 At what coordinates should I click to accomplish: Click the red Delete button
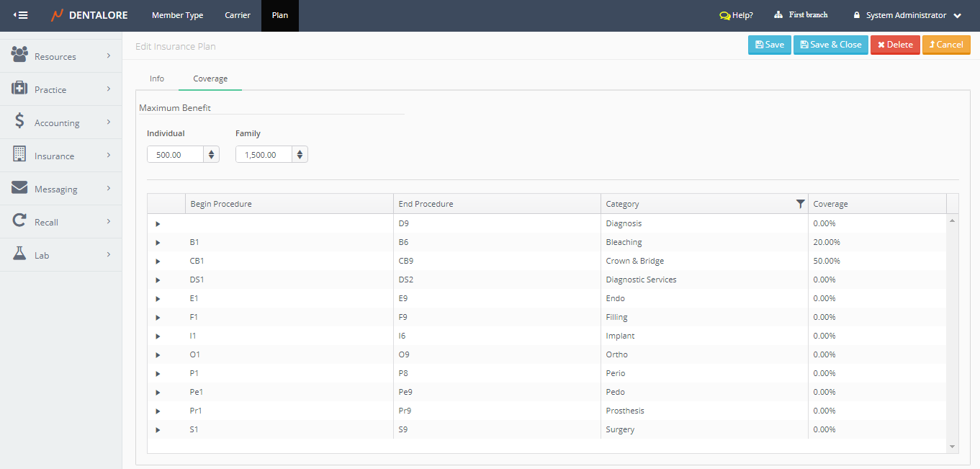tap(894, 45)
